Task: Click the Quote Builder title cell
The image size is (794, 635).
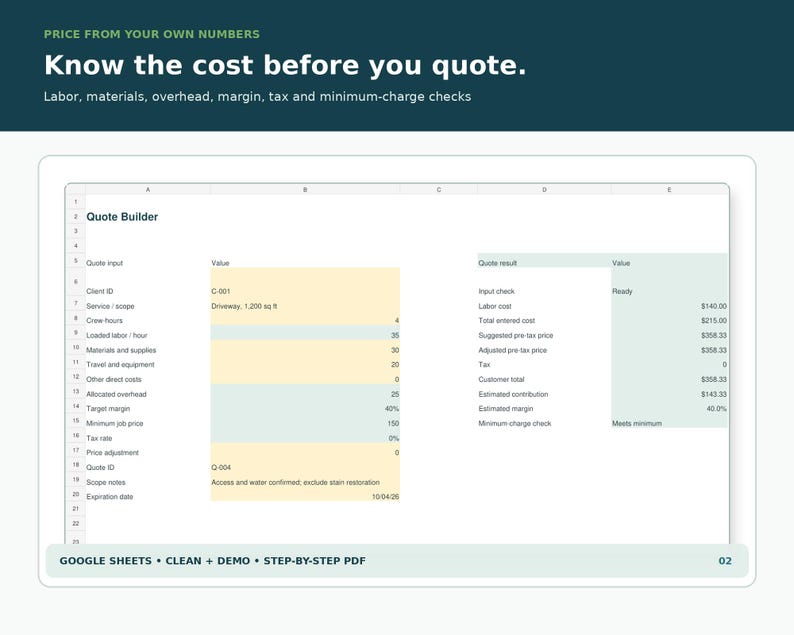Action: (x=122, y=217)
